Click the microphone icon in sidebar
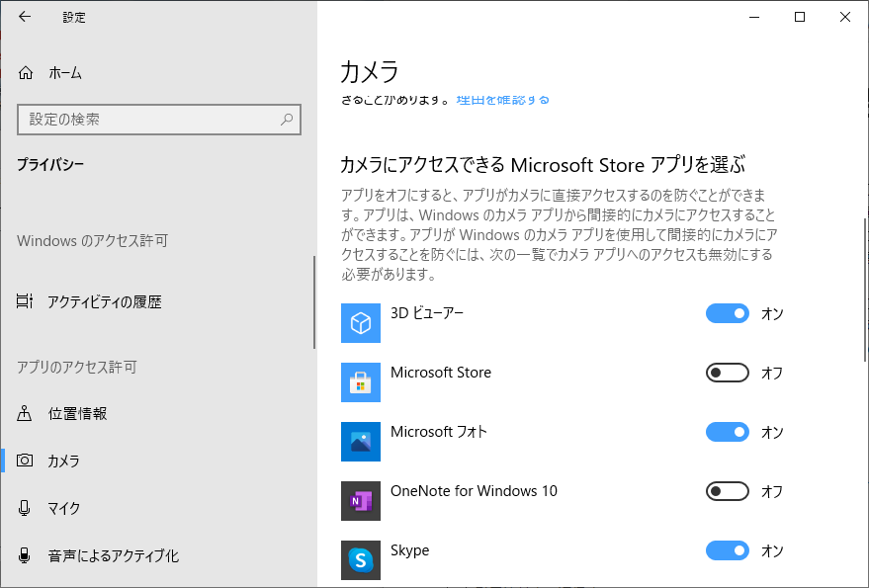The image size is (869, 588). tap(25, 508)
